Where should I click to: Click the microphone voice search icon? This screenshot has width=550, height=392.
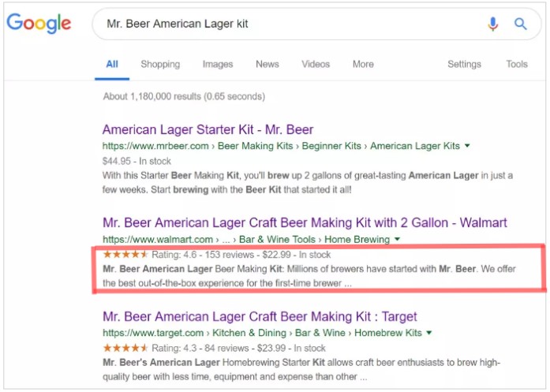pos(493,24)
